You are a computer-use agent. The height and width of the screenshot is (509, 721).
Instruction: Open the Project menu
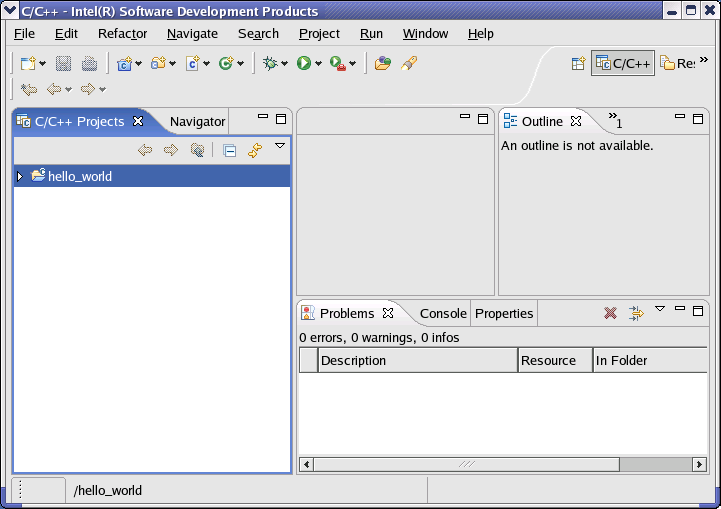click(319, 34)
